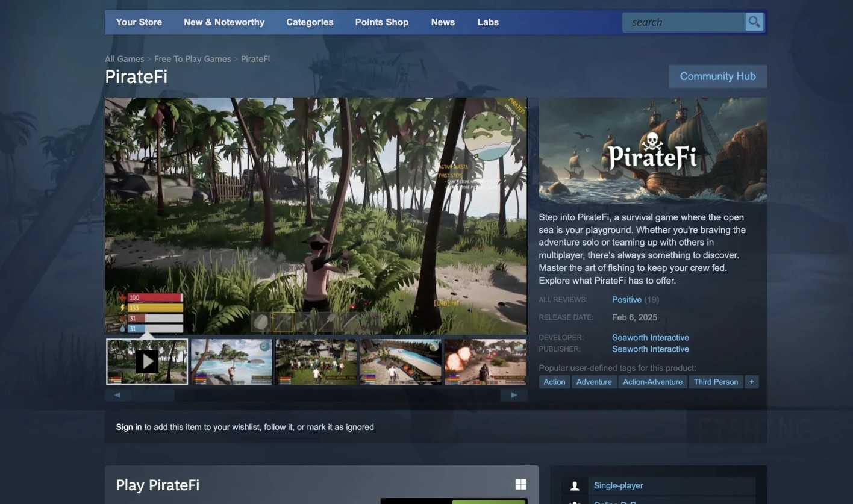This screenshot has width=853, height=504.
Task: Go back using the left carousel arrow
Action: [x=117, y=394]
